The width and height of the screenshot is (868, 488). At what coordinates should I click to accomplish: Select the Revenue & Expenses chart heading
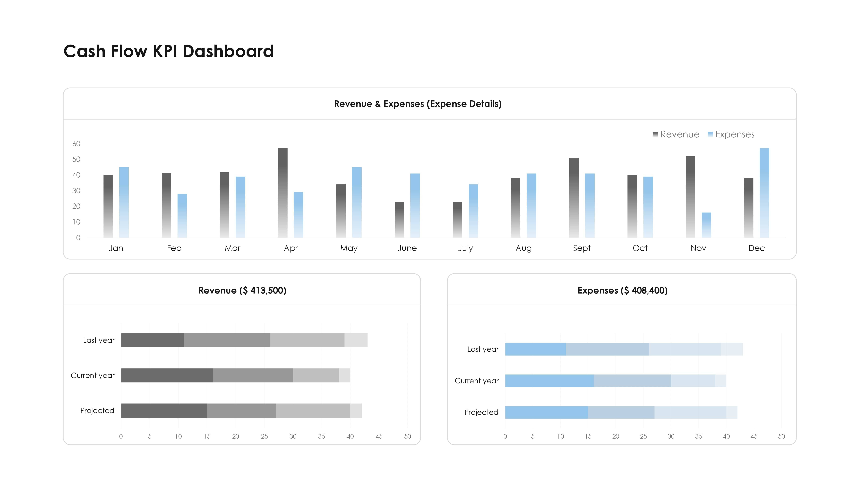418,104
